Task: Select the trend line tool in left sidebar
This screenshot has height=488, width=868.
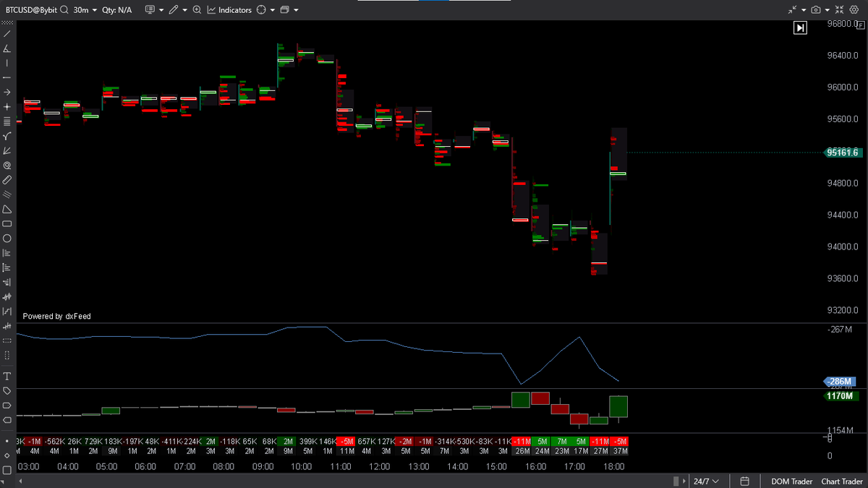Action: [7, 33]
